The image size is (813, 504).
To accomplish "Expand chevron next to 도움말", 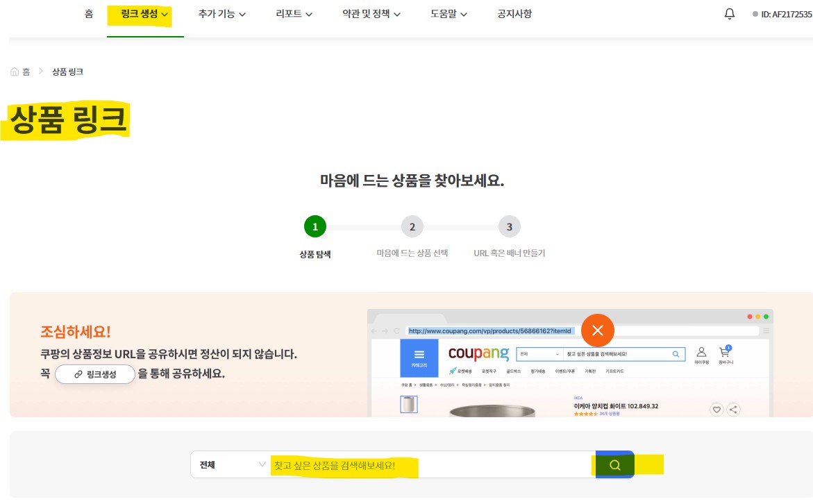I will (464, 15).
